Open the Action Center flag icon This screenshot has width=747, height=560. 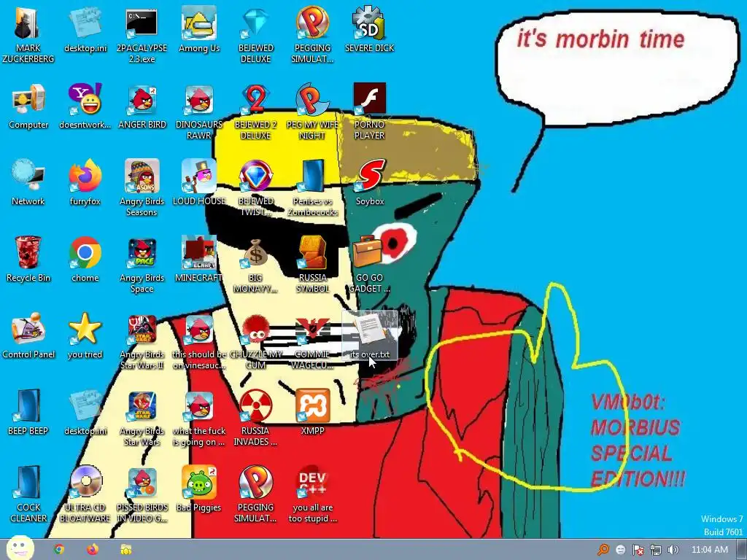[x=638, y=550]
